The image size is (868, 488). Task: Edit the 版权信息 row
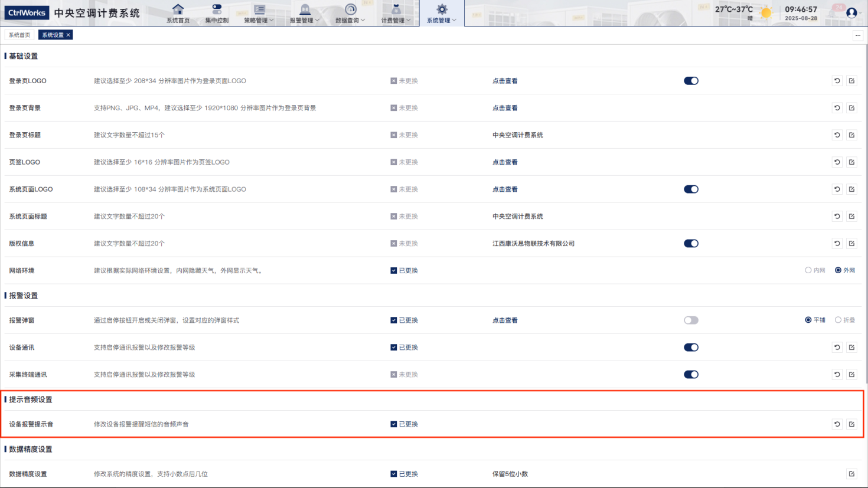click(x=851, y=244)
